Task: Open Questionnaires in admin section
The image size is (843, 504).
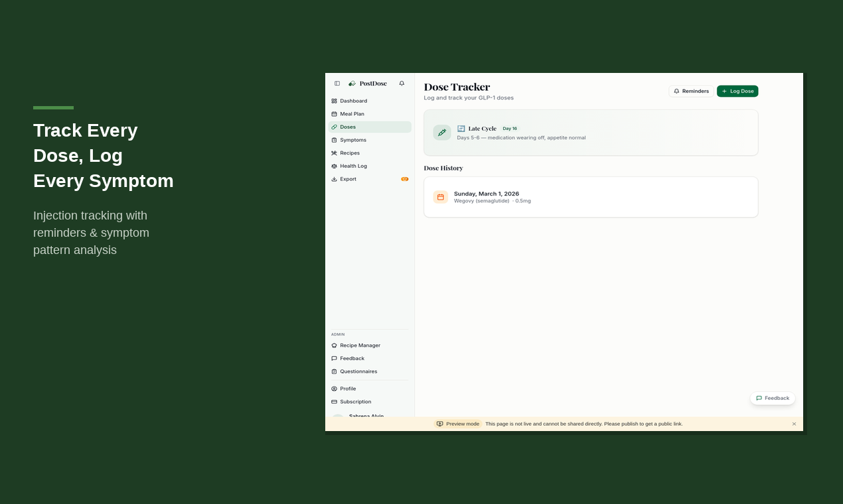Action: [370, 371]
